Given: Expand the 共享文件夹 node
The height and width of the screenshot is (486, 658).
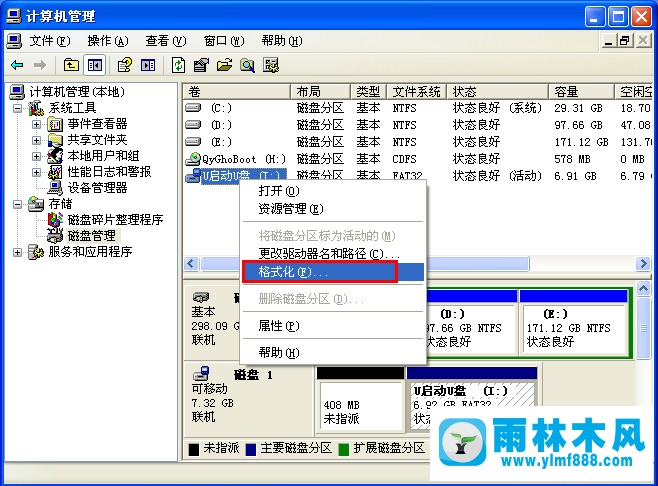Looking at the screenshot, I should click(37, 141).
